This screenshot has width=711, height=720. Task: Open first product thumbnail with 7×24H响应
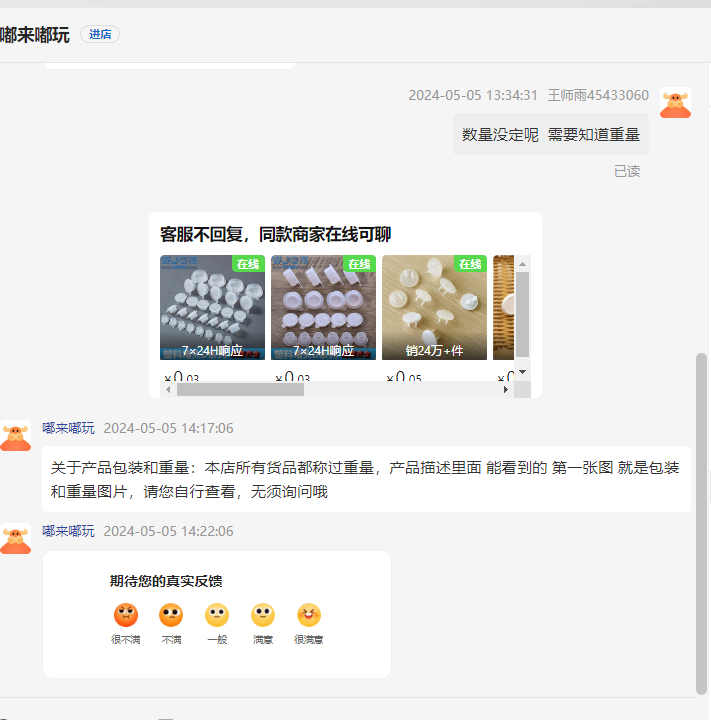click(x=212, y=307)
